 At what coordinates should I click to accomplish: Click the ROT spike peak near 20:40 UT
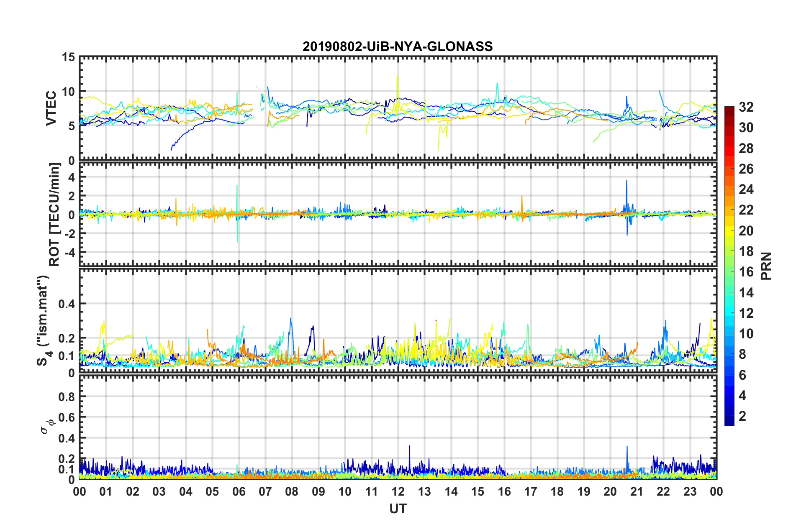pos(627,181)
